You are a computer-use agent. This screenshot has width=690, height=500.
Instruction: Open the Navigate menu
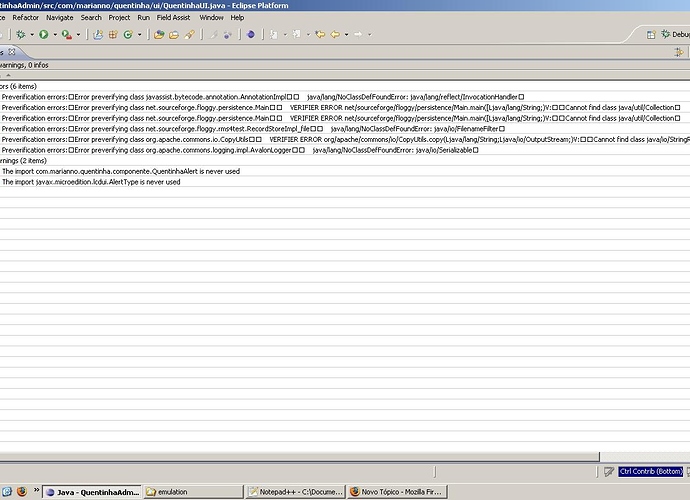click(60, 18)
